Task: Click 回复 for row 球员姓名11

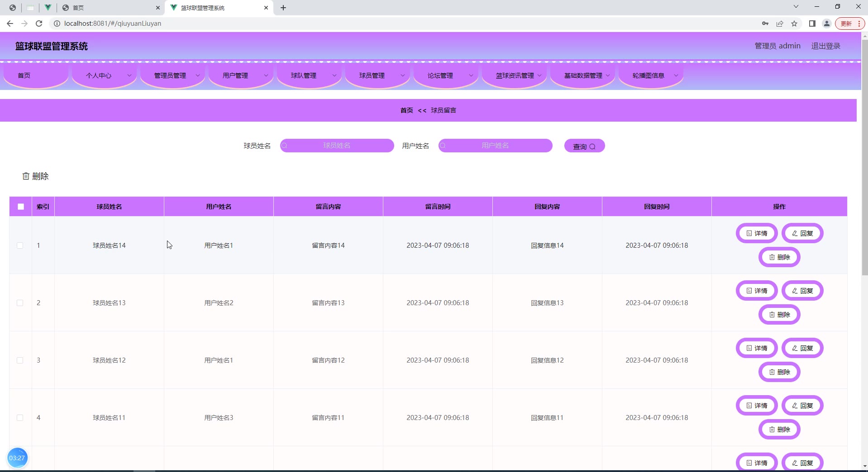Action: pos(802,406)
